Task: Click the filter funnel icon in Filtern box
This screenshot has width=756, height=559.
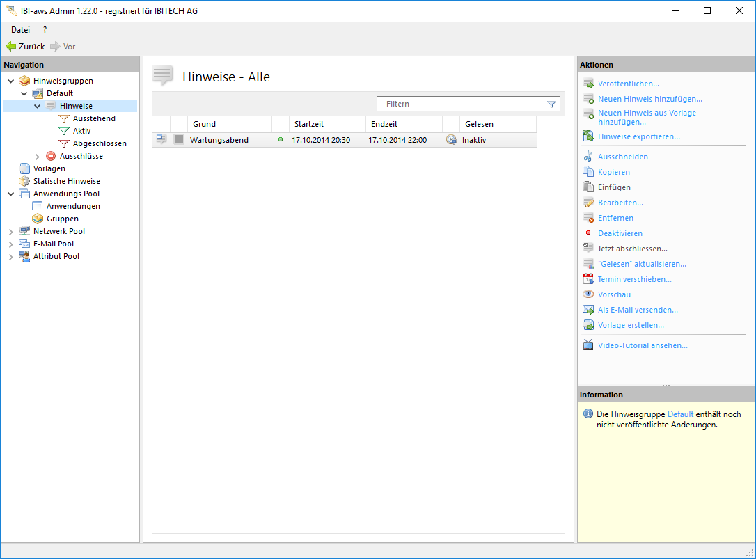Action: click(x=551, y=104)
